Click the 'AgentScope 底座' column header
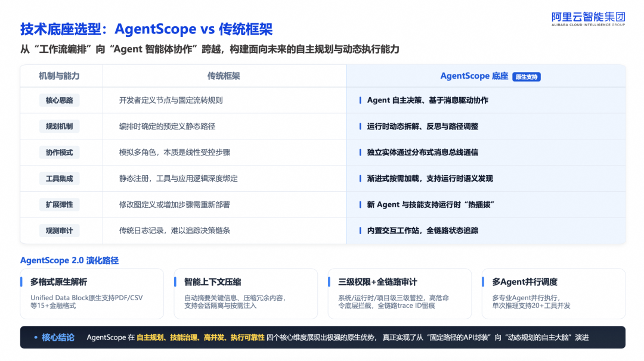This screenshot has width=644, height=361. 475,76
